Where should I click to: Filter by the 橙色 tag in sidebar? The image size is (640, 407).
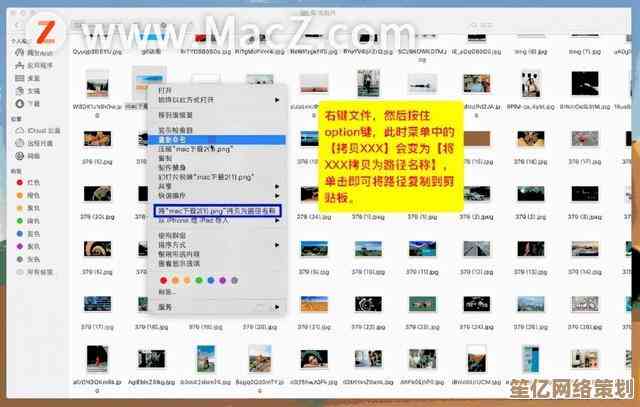[33, 196]
